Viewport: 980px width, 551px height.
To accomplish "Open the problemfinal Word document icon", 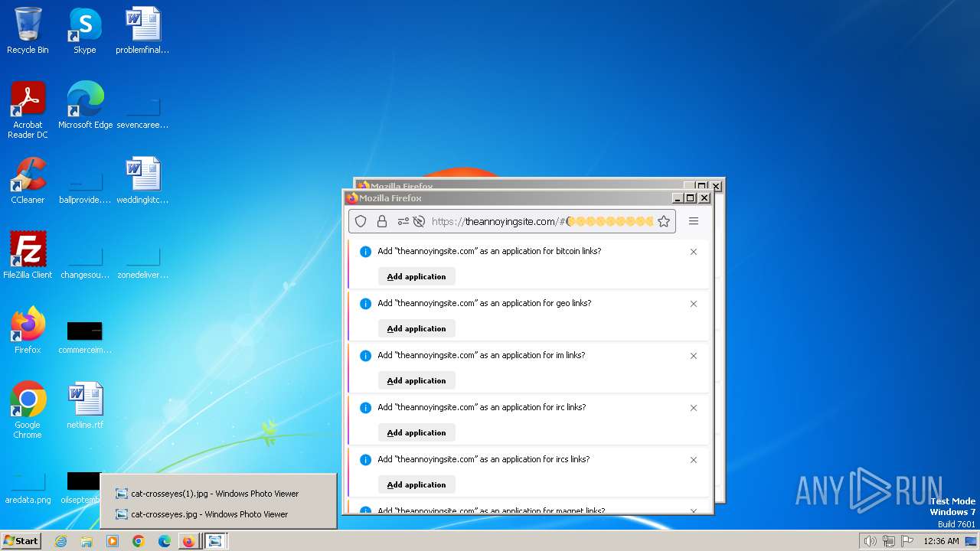I will [x=142, y=31].
